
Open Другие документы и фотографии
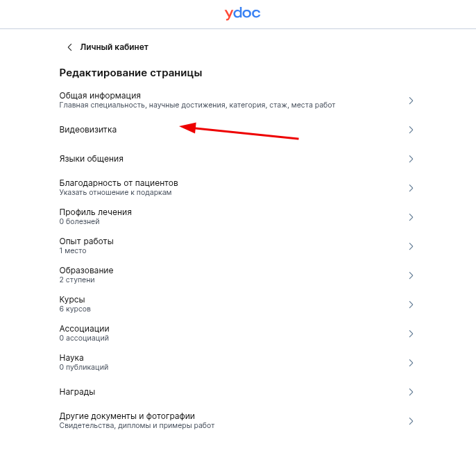pyautogui.click(x=237, y=421)
